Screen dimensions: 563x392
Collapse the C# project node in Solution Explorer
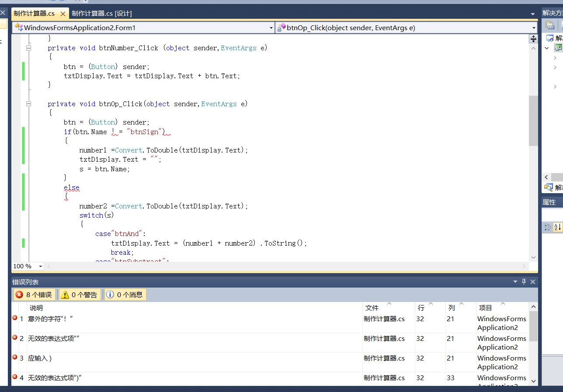click(x=547, y=48)
